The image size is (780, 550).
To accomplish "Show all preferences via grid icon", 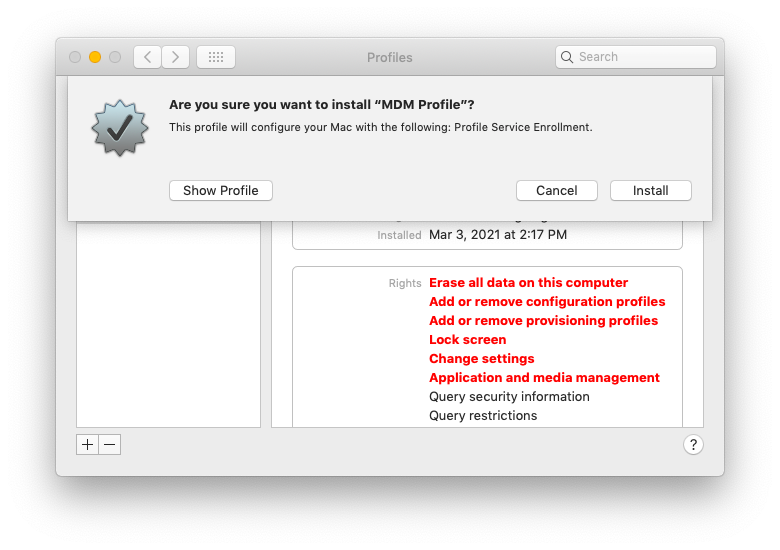I will [x=216, y=57].
